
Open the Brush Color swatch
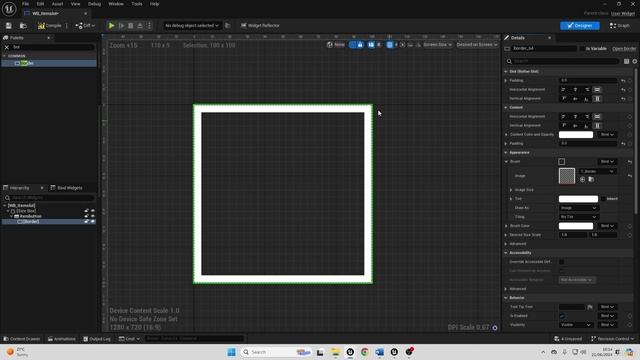pyautogui.click(x=576, y=226)
